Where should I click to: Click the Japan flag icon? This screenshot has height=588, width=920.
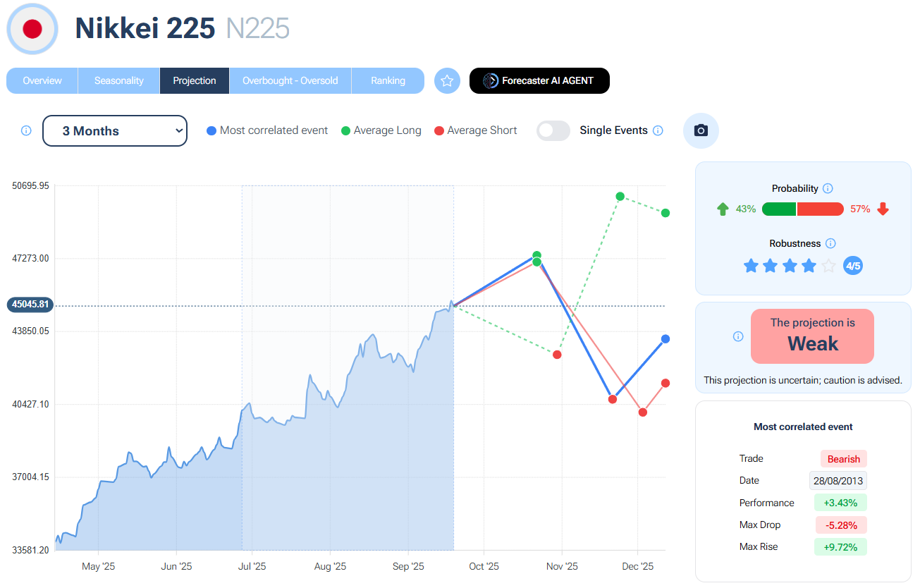pyautogui.click(x=32, y=29)
